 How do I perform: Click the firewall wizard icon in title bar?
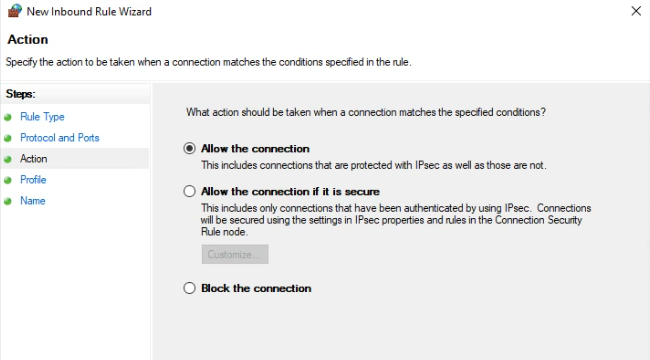[15, 11]
